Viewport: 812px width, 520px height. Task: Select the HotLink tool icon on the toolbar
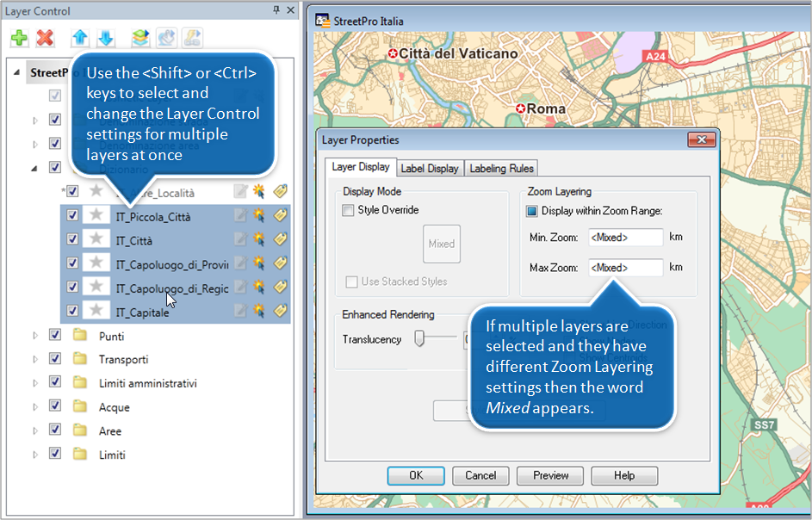191,38
